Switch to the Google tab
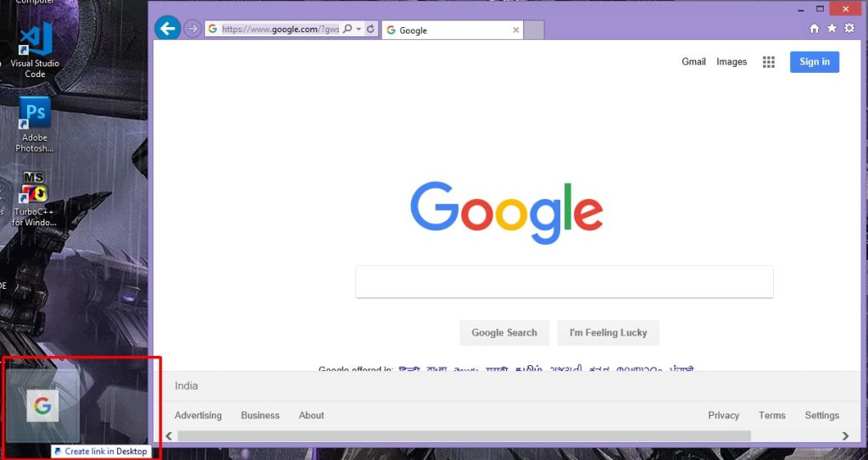The image size is (868, 460). tap(445, 30)
